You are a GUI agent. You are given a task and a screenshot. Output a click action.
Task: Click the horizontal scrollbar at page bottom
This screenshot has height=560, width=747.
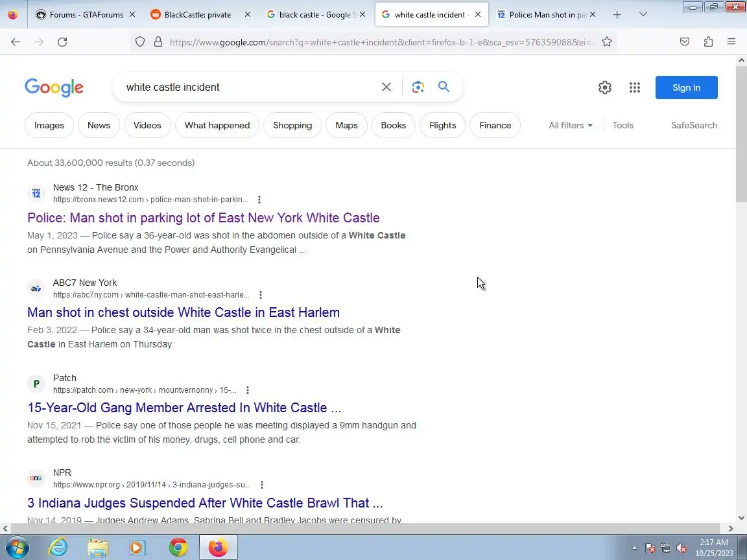coord(365,528)
